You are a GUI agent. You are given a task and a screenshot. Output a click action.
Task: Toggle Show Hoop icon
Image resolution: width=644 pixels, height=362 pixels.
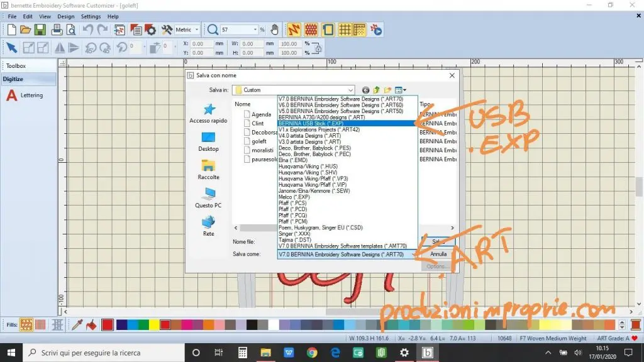click(x=328, y=30)
